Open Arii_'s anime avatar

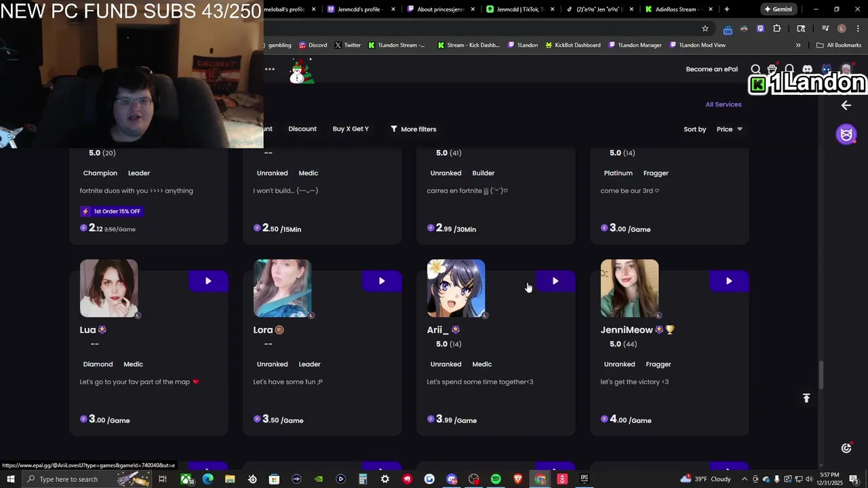tap(456, 288)
